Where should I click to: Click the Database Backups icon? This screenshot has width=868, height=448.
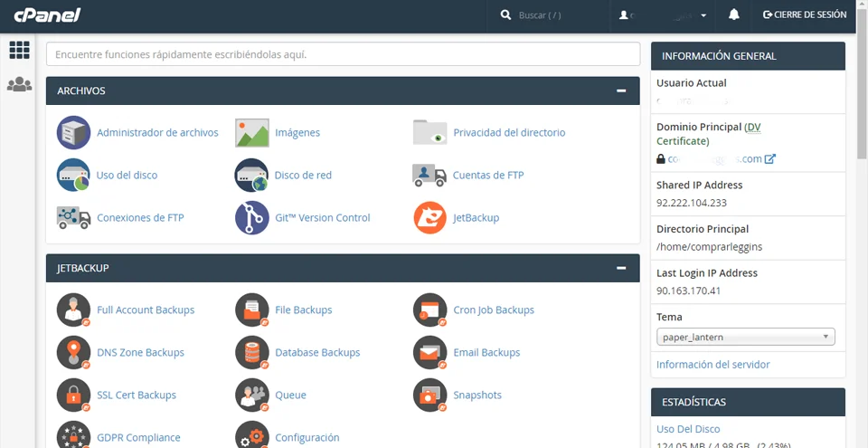pyautogui.click(x=252, y=353)
